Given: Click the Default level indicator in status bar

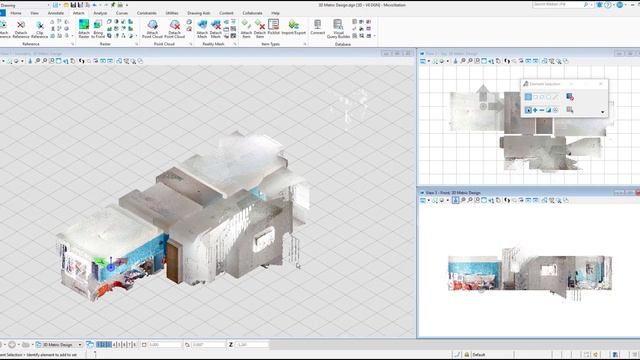Looking at the screenshot, I should click(x=479, y=355).
